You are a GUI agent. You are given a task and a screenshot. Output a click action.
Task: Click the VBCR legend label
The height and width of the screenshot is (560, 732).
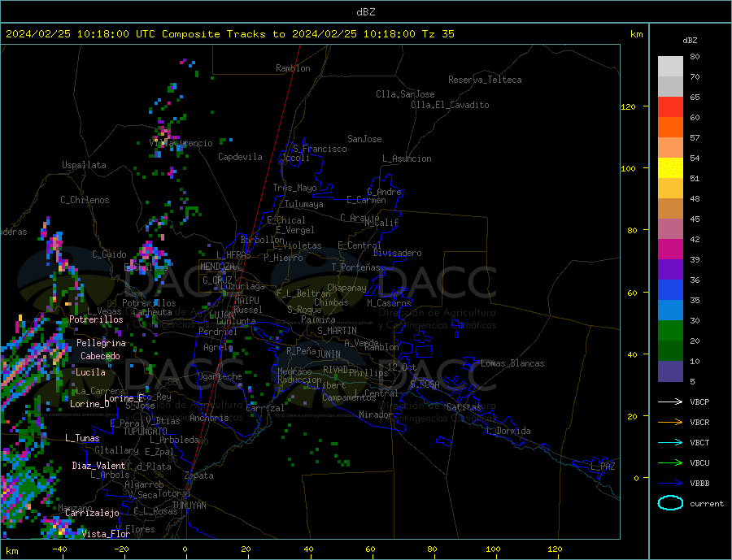699,423
